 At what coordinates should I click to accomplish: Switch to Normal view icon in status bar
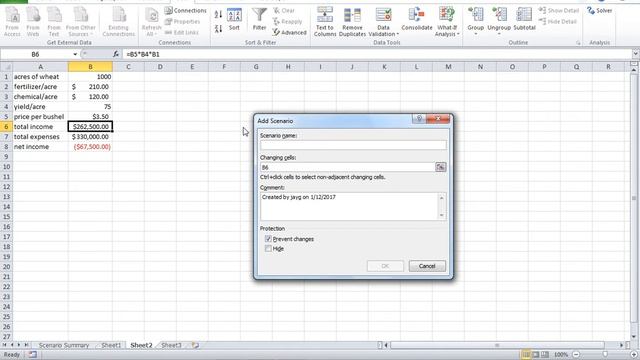pyautogui.click(x=526, y=354)
